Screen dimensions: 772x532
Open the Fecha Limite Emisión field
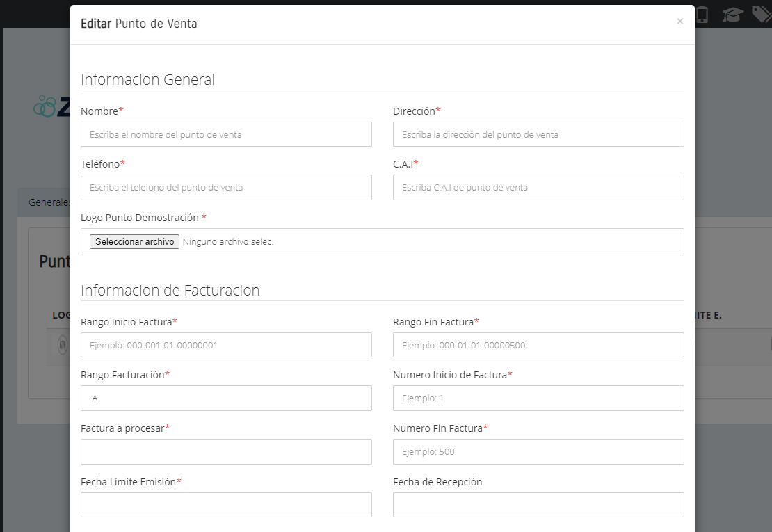[x=226, y=505]
